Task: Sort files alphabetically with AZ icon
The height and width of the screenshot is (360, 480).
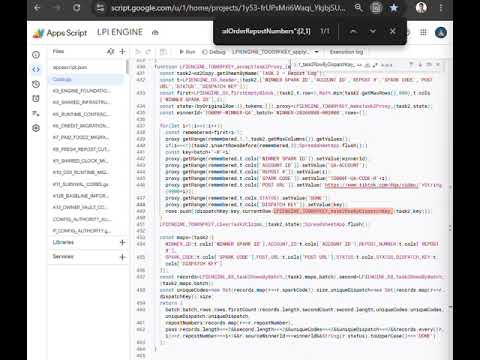Action: [110, 51]
